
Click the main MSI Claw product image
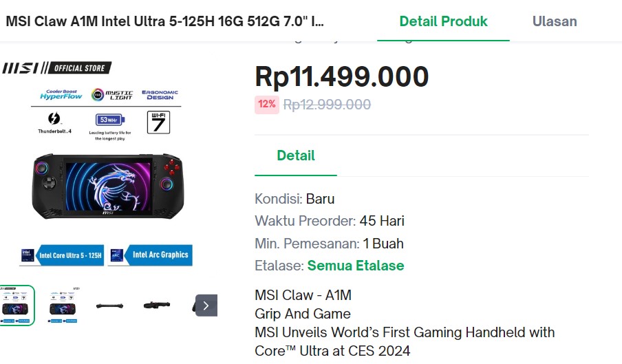[x=109, y=184]
